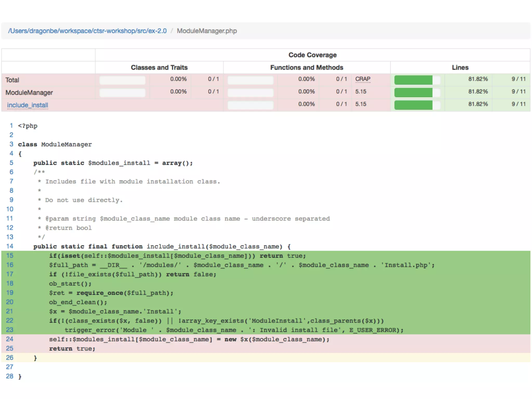Click the covered require_once code line

(111, 293)
